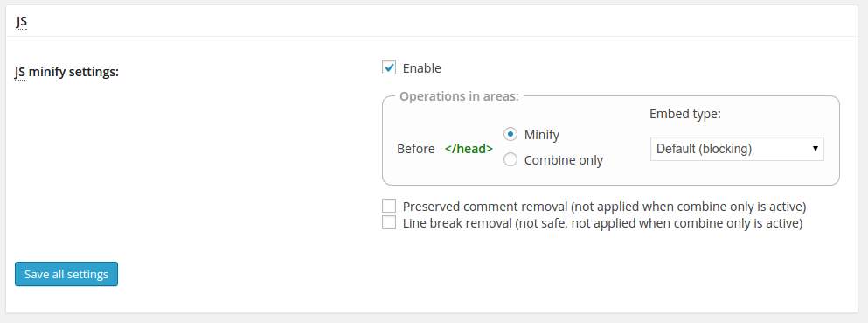This screenshot has width=868, height=323.
Task: Click the Minify label text
Action: 542,135
